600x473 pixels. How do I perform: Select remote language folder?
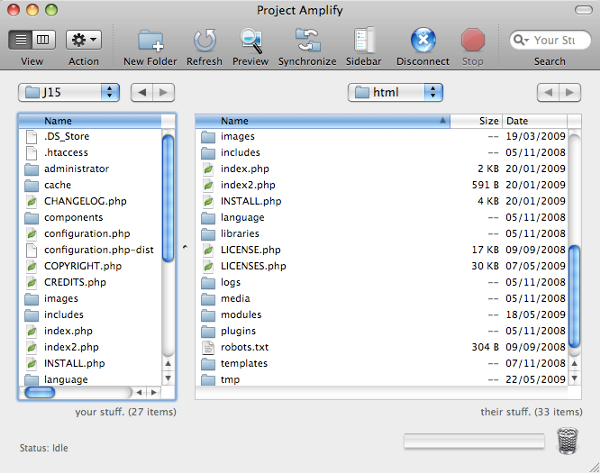coord(382,217)
